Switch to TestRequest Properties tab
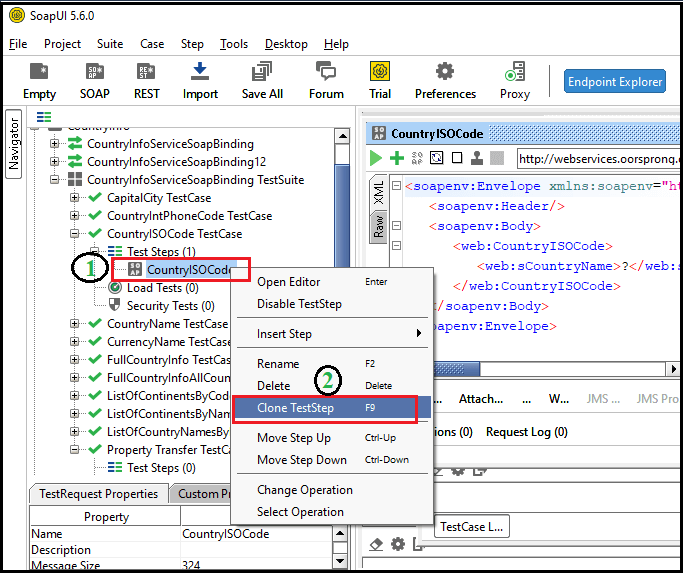The height and width of the screenshot is (573, 683). click(98, 494)
